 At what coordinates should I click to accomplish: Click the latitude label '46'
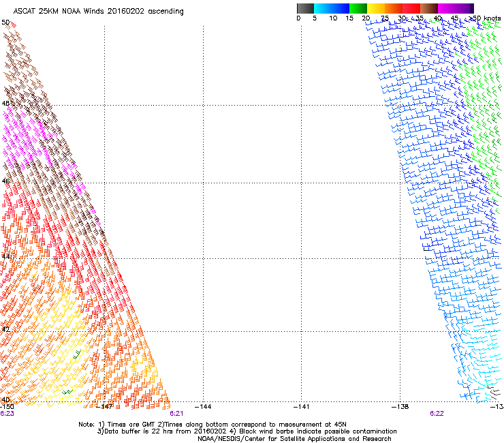[x=5, y=181]
